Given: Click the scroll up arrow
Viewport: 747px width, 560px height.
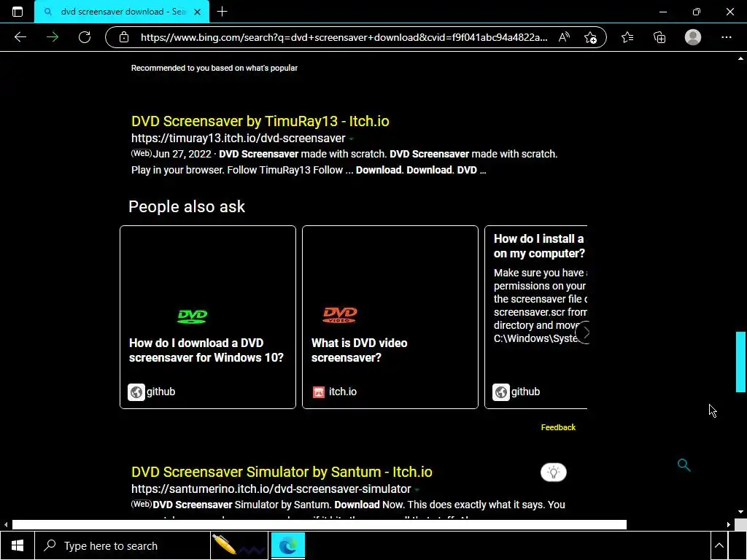Looking at the screenshot, I should tap(740, 58).
